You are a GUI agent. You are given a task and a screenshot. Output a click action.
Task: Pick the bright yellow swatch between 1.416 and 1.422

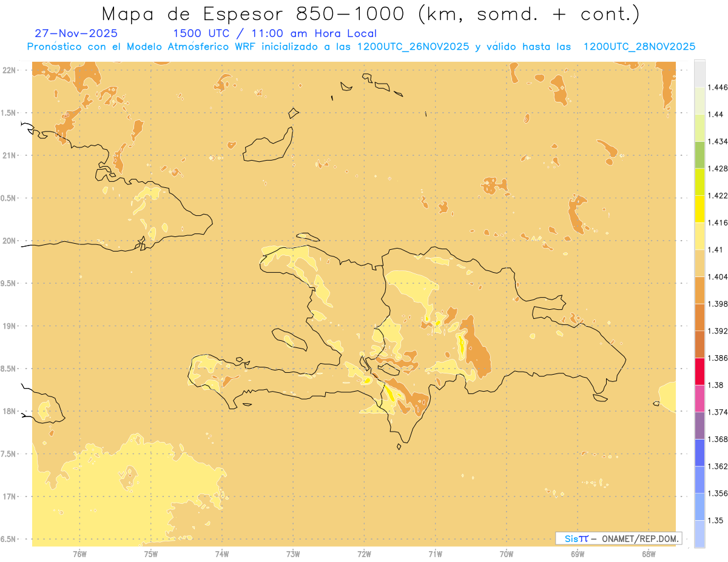point(699,209)
